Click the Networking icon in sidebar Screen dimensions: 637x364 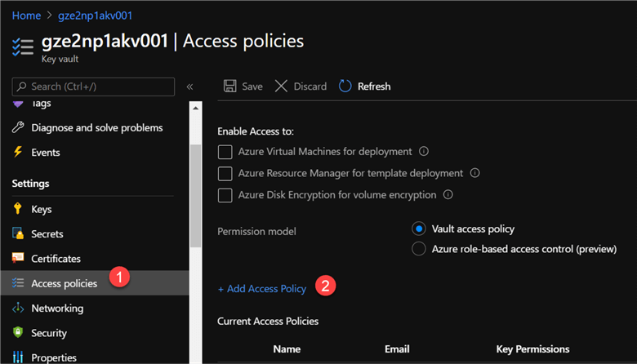(x=18, y=309)
